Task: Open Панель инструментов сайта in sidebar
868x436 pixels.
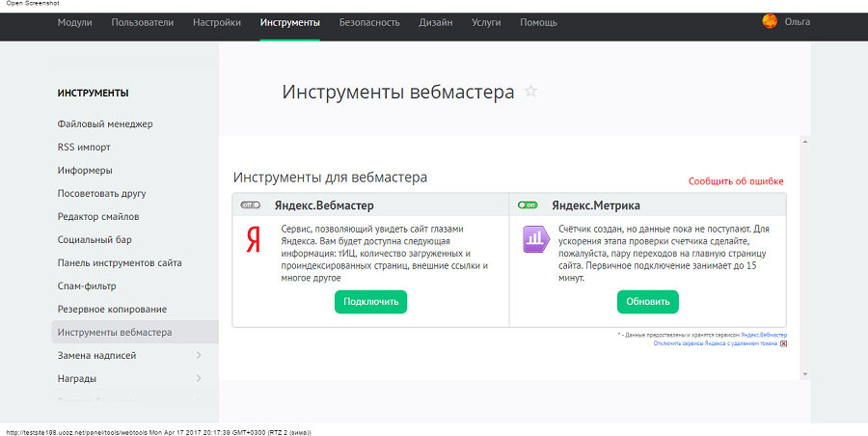Action: 120,263
